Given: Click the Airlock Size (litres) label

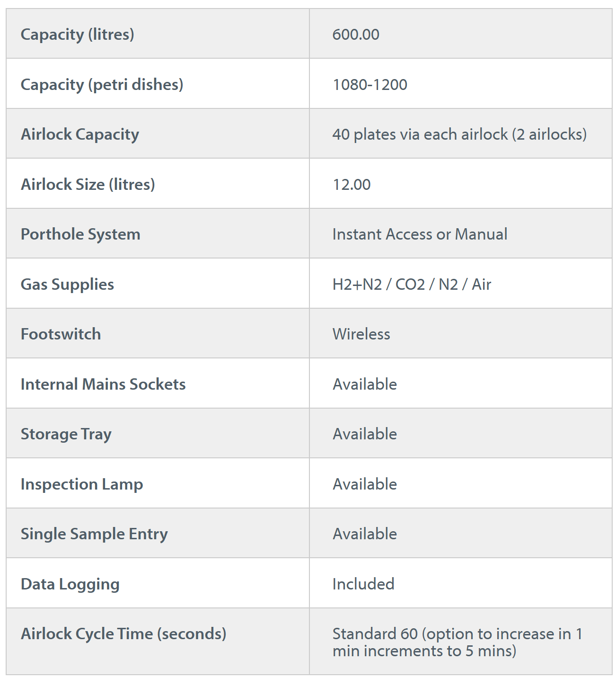Looking at the screenshot, I should pyautogui.click(x=88, y=185).
